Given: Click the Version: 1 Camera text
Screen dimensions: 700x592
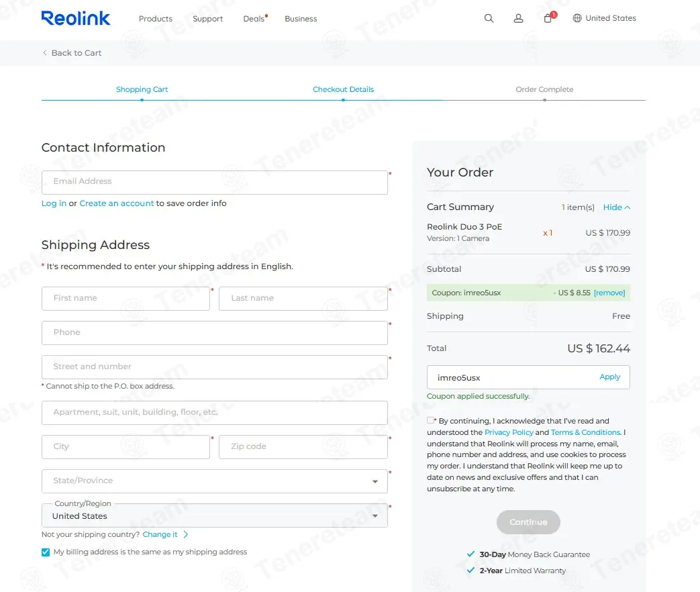Looking at the screenshot, I should (x=458, y=238).
